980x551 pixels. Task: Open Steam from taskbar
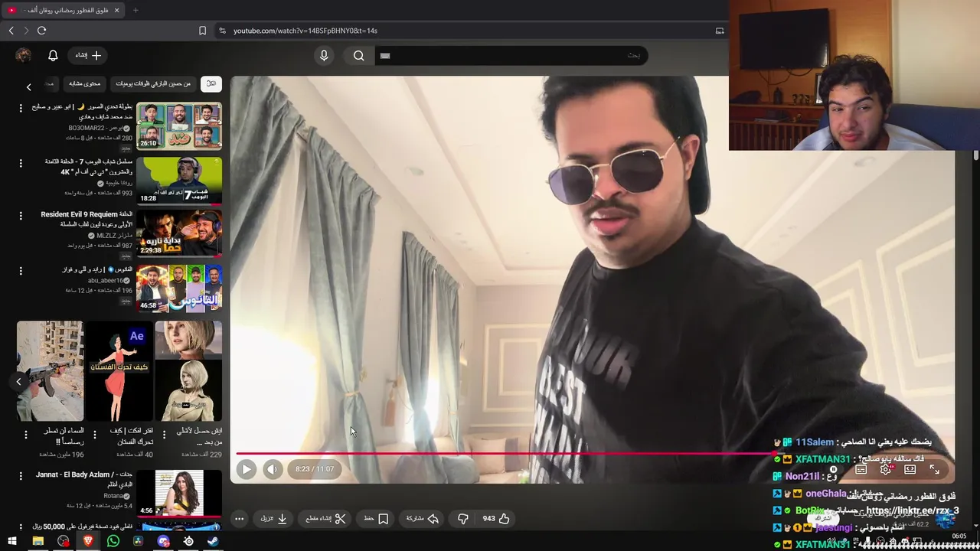pos(213,541)
